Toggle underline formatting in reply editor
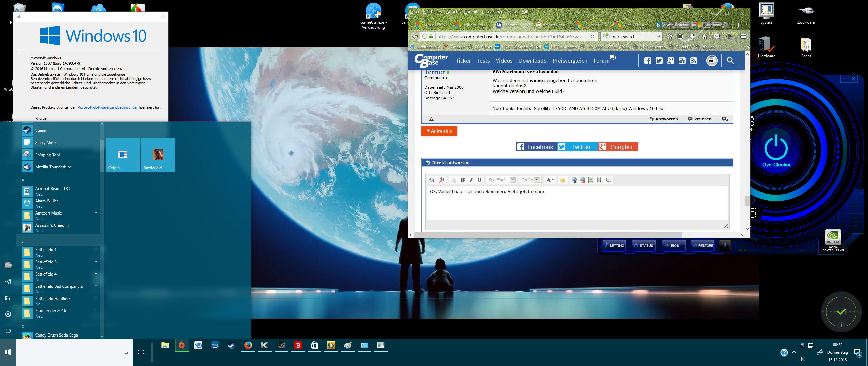 pos(479,180)
